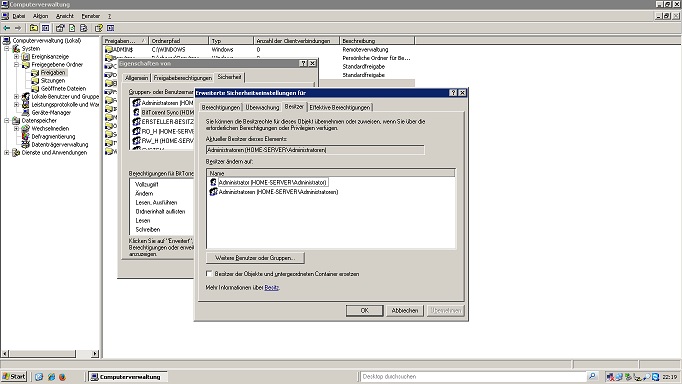
Task: Click right arrow of tree pane scrollbar
Action: pyautogui.click(x=95, y=354)
